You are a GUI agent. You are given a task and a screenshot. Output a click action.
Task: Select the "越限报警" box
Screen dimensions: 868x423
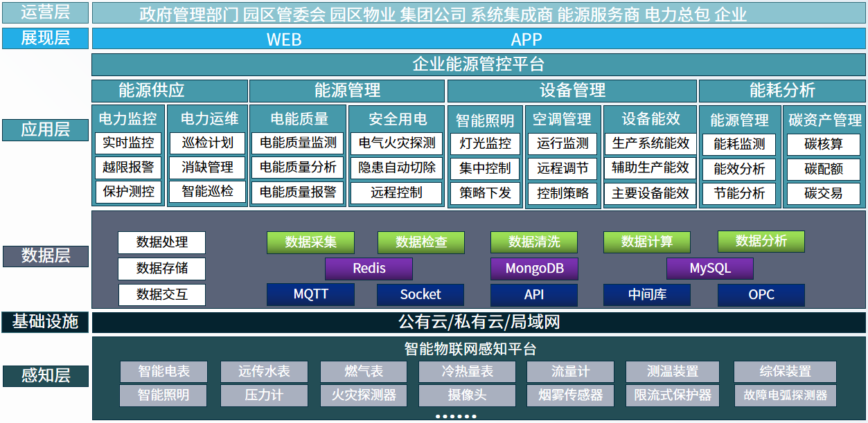coord(128,168)
